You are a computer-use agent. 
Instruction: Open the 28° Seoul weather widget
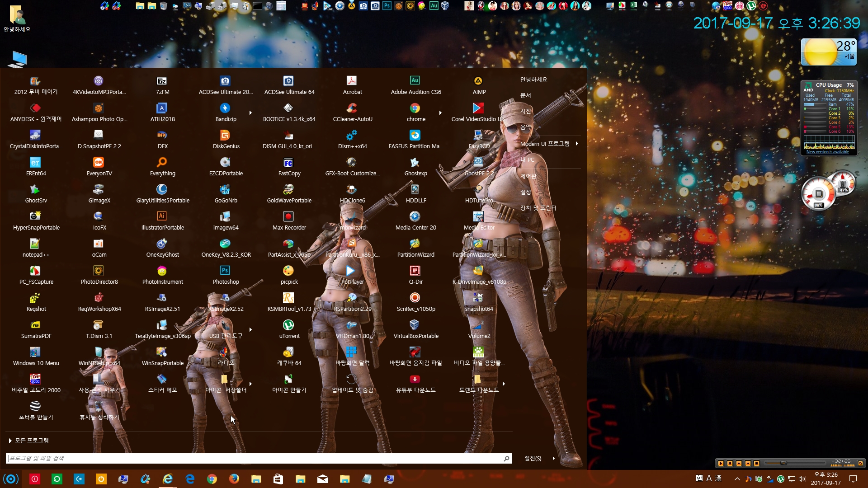click(x=829, y=52)
